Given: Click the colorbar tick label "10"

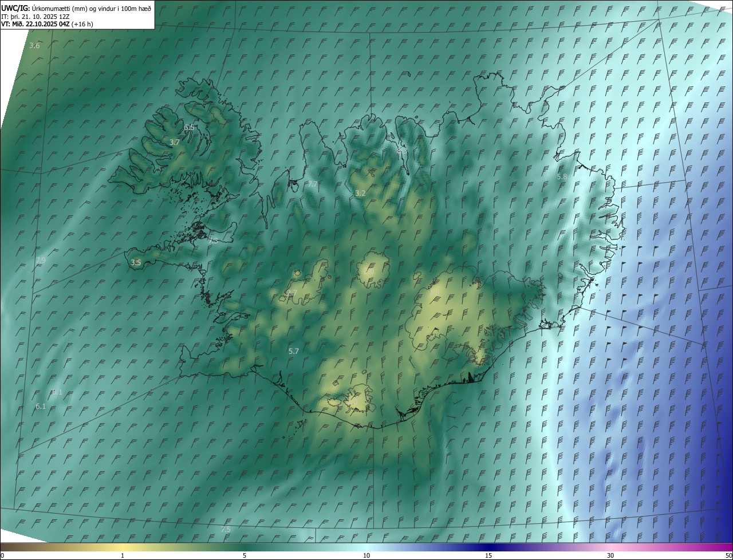Looking at the screenshot, I should (366, 555).
